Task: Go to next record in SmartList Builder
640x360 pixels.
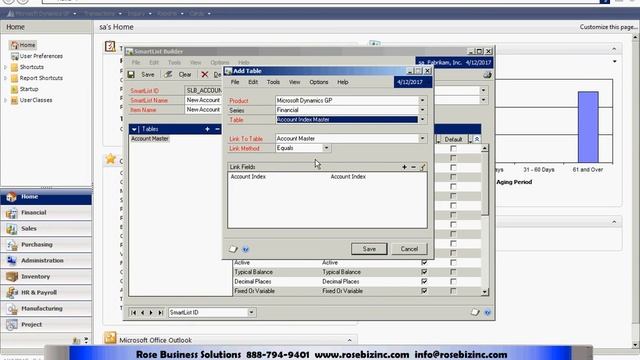Action: [151, 312]
